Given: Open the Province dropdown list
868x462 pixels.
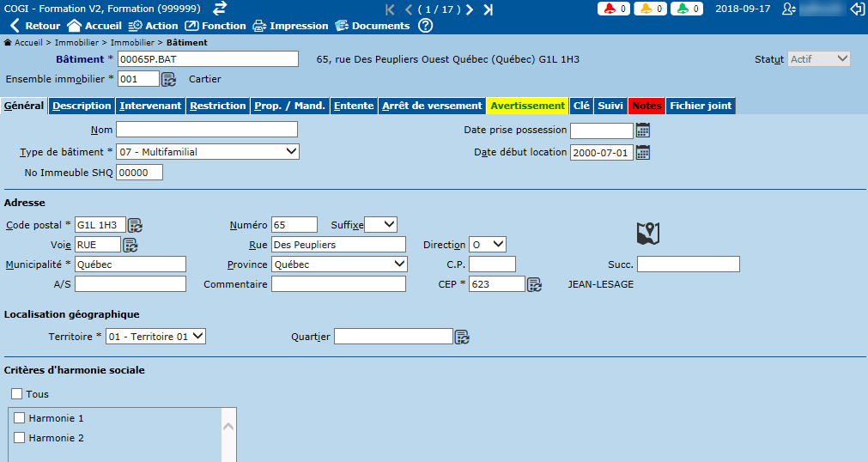Looking at the screenshot, I should 338,264.
